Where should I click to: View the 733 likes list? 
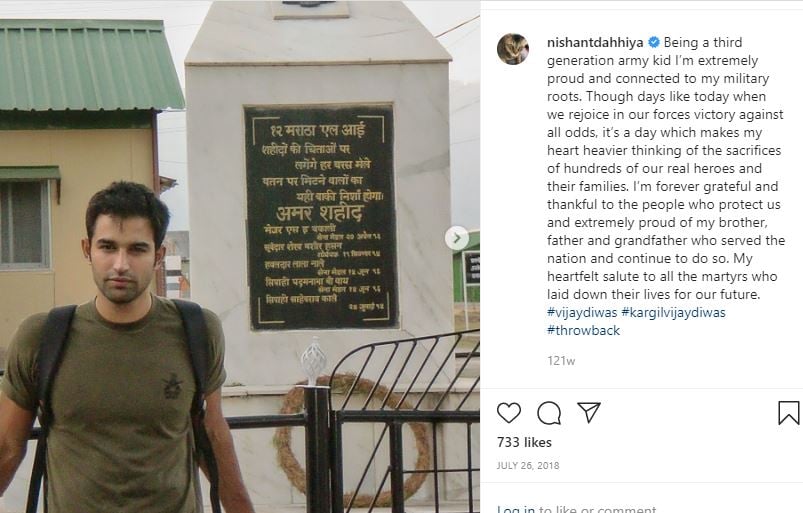tap(524, 442)
